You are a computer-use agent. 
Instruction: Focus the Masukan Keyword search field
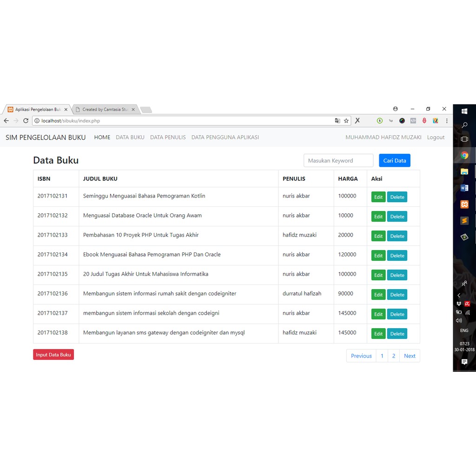[338, 160]
